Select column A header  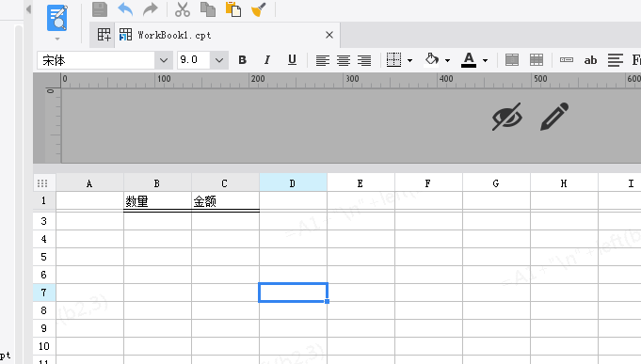click(x=89, y=183)
